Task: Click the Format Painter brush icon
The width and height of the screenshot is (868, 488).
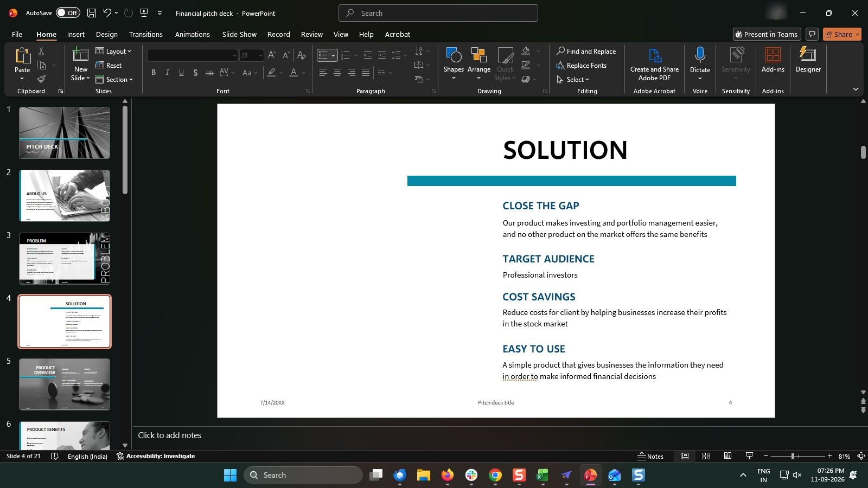Action: tap(41, 79)
